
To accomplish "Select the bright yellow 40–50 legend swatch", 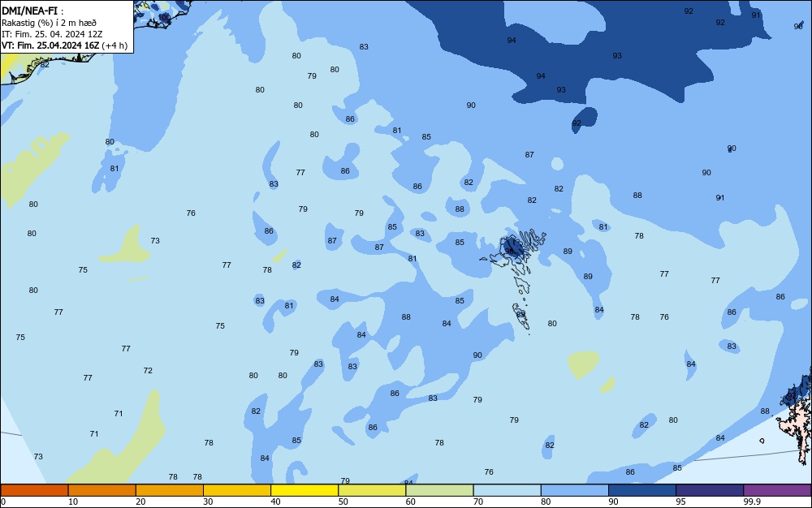I will click(304, 490).
